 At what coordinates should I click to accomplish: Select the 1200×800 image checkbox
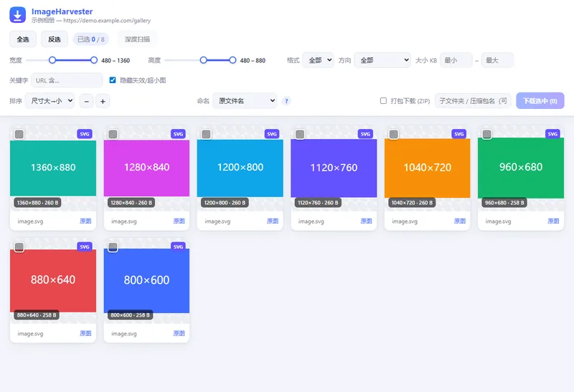click(206, 134)
